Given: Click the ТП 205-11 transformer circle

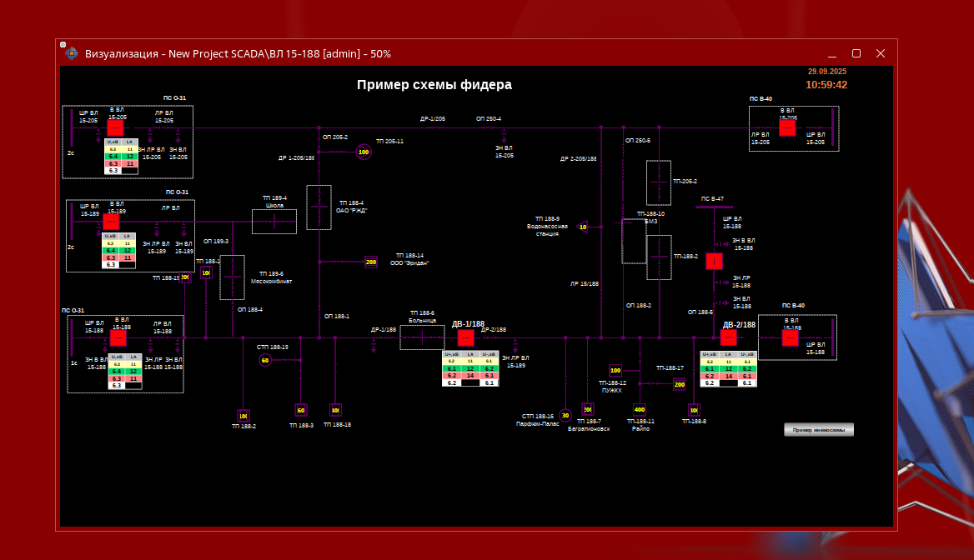Looking at the screenshot, I should point(363,152).
